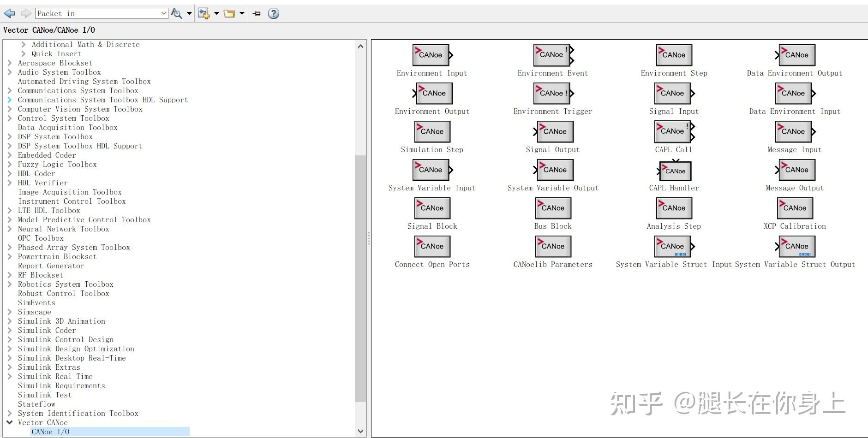This screenshot has height=438, width=868.
Task: Click the System Variable Struct Output block
Action: tap(796, 246)
